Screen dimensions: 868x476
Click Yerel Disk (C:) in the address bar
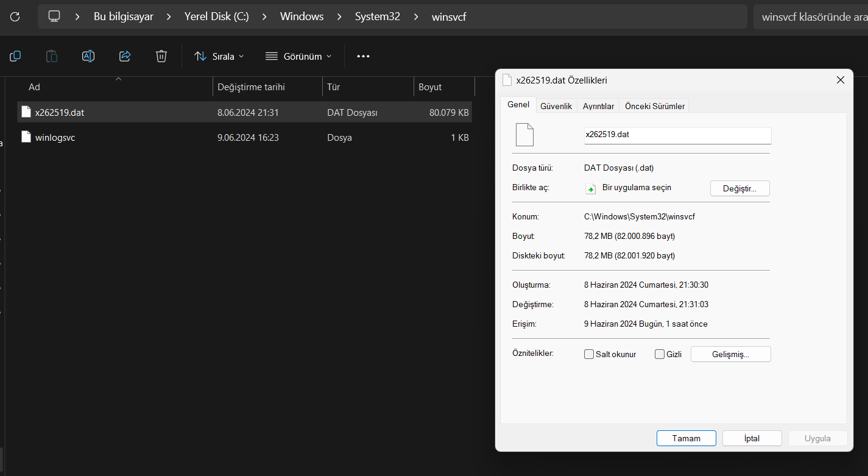pyautogui.click(x=216, y=16)
